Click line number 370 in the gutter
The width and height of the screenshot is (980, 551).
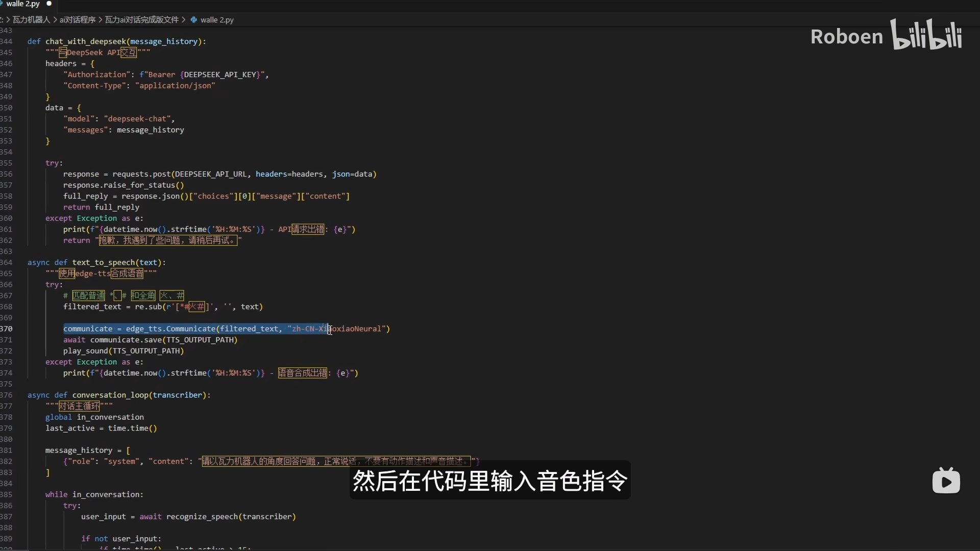pos(6,329)
